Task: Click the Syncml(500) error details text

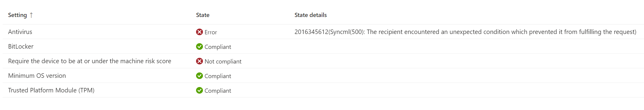Action: click(465, 32)
